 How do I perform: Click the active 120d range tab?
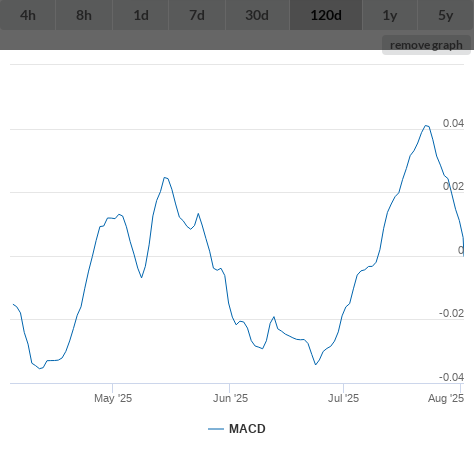click(x=326, y=15)
